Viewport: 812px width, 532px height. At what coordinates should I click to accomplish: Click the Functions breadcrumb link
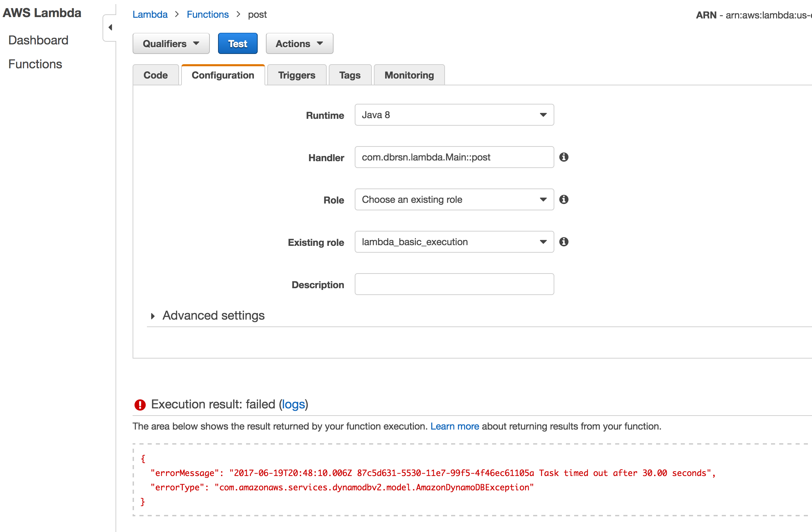coord(208,14)
